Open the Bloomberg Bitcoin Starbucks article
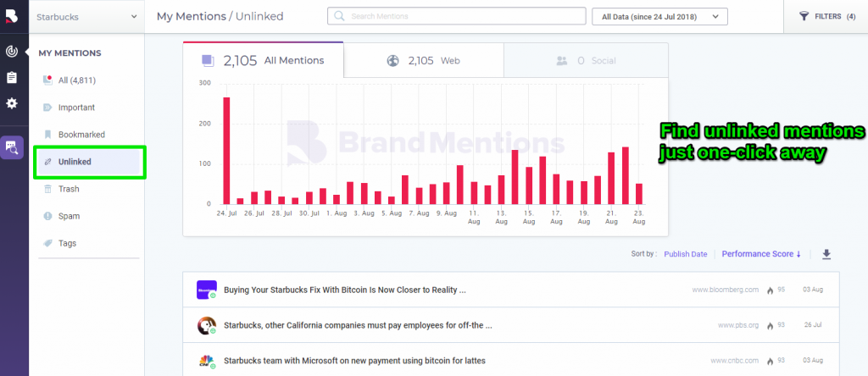 pyautogui.click(x=345, y=290)
